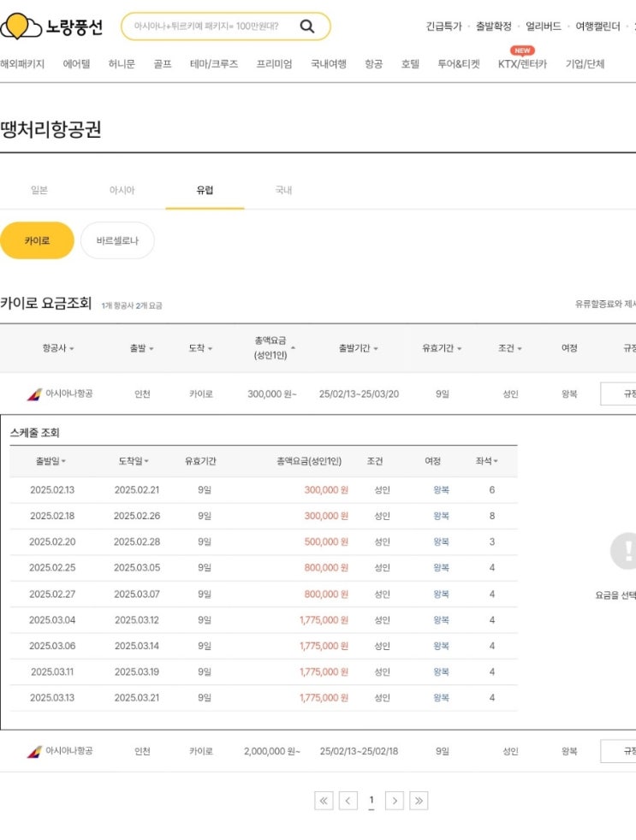The image size is (636, 840).
Task: Click period 25/02/13~25/03/20
Action: coord(359,394)
